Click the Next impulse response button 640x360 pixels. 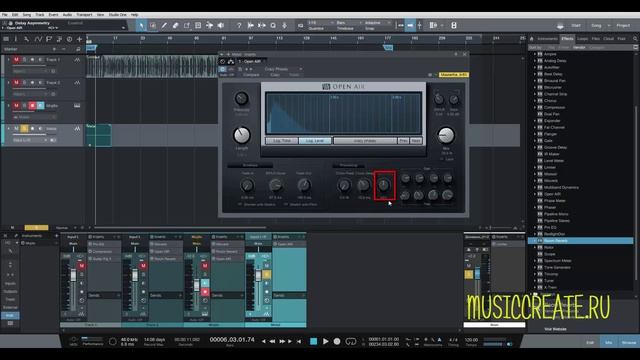point(416,140)
